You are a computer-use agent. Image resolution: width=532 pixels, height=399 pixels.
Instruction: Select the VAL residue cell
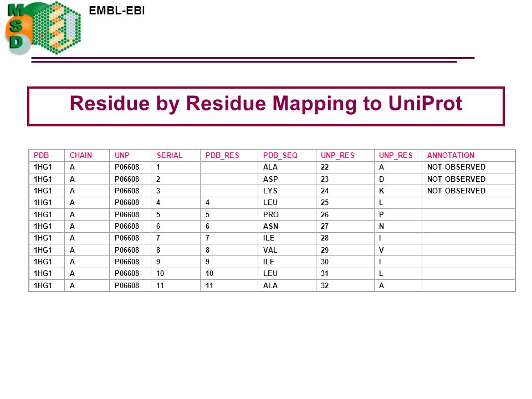270,250
